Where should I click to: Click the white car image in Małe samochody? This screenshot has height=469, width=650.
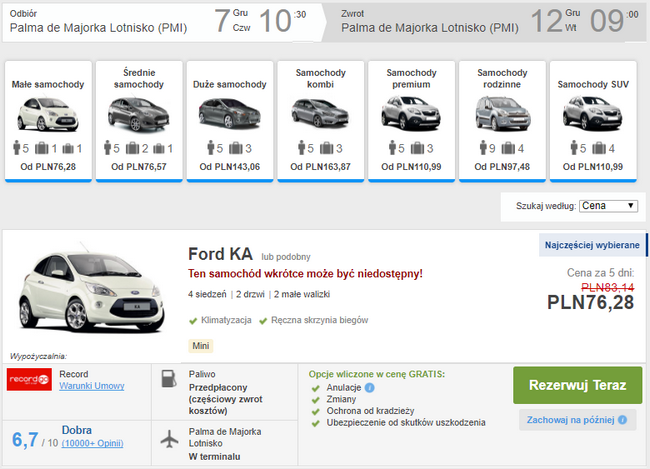48,114
